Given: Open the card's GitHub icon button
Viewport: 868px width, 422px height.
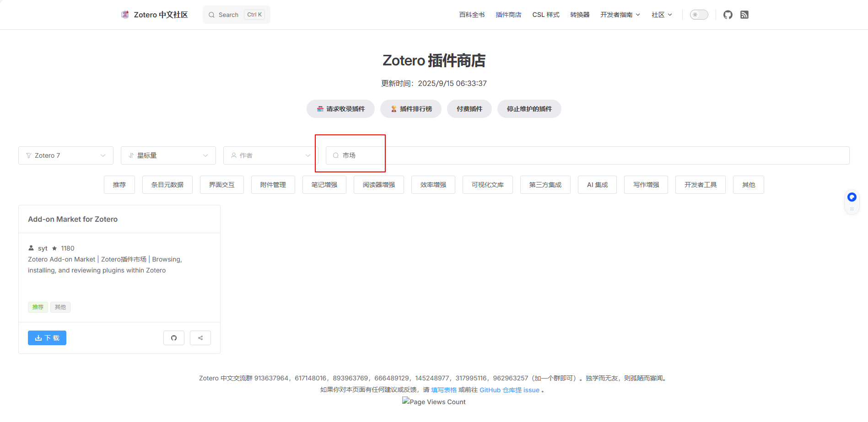Looking at the screenshot, I should click(x=174, y=338).
